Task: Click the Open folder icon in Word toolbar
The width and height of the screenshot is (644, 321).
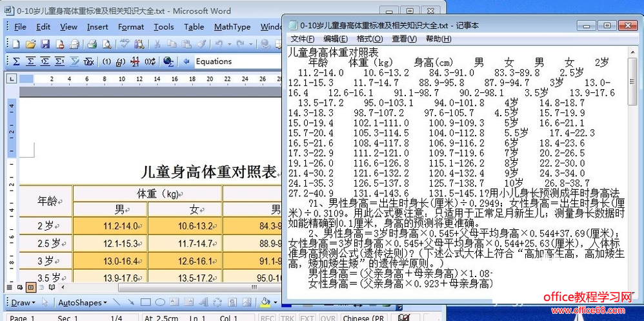Action: (x=30, y=44)
